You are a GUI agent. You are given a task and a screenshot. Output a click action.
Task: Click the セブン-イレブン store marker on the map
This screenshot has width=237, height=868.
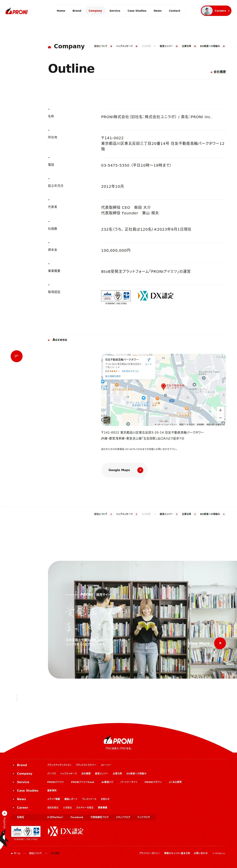click(144, 398)
